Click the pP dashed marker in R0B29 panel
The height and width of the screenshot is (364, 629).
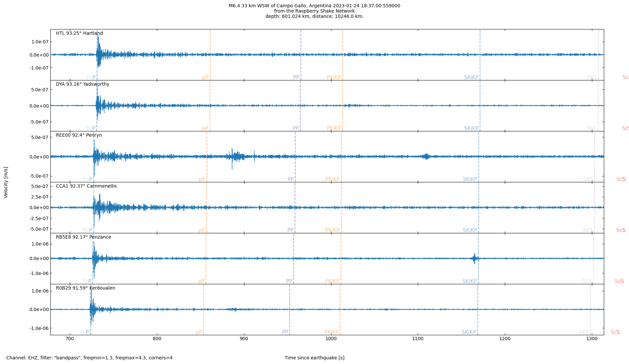(204, 309)
